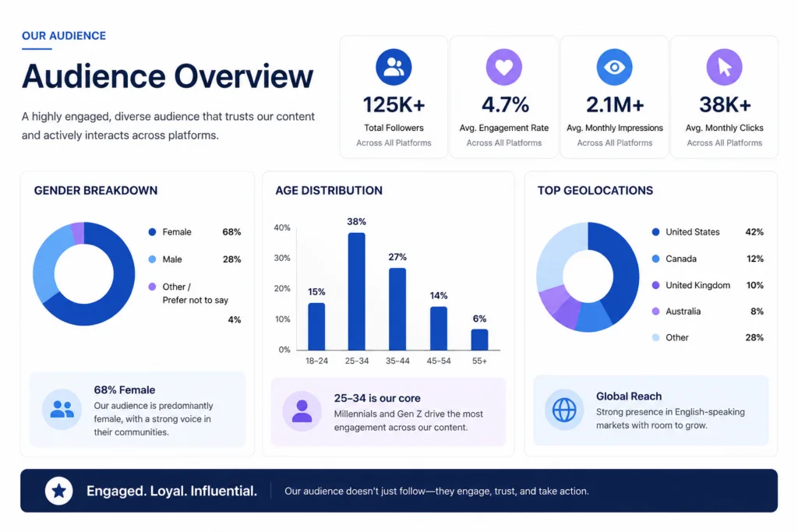Image resolution: width=798 pixels, height=532 pixels.
Task: Click the 55+ age bar
Action: pyautogui.click(x=479, y=340)
